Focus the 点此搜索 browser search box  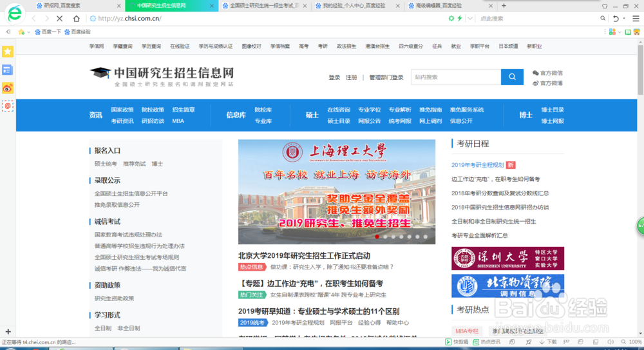(538, 19)
